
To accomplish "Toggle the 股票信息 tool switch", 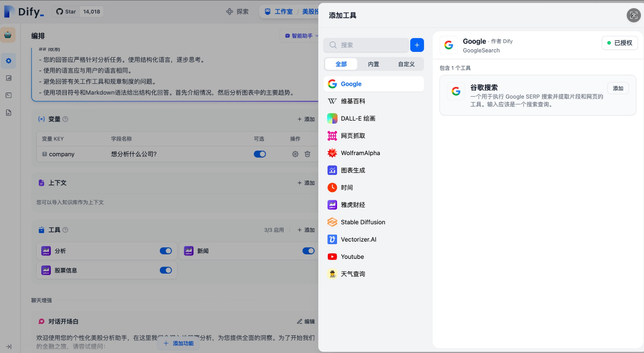I will point(165,270).
